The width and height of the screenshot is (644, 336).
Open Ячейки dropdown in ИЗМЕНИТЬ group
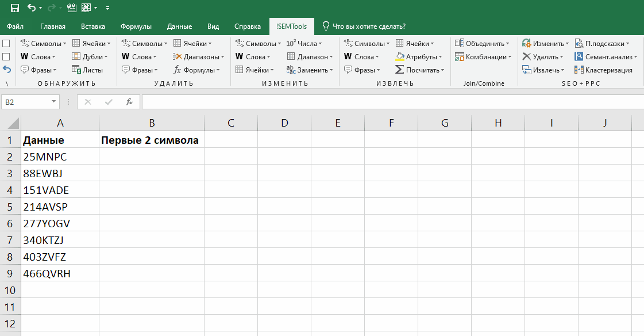pos(254,70)
